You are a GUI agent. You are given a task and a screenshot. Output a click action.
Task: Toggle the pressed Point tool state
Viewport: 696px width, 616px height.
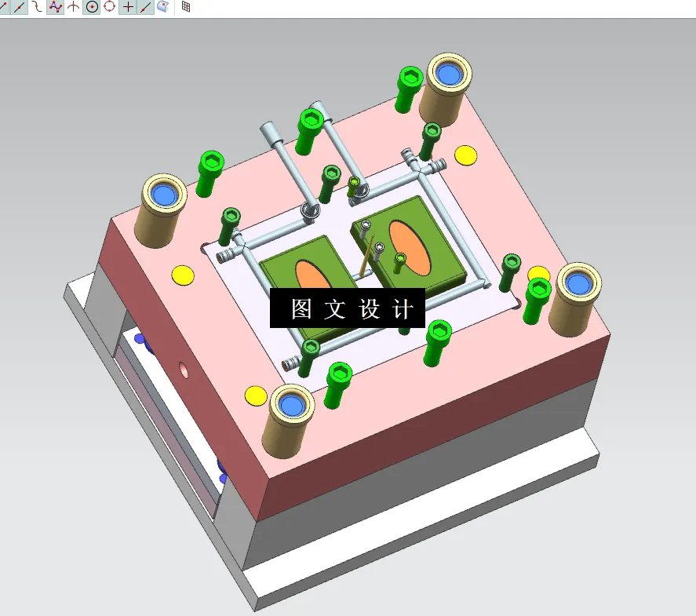tap(127, 8)
